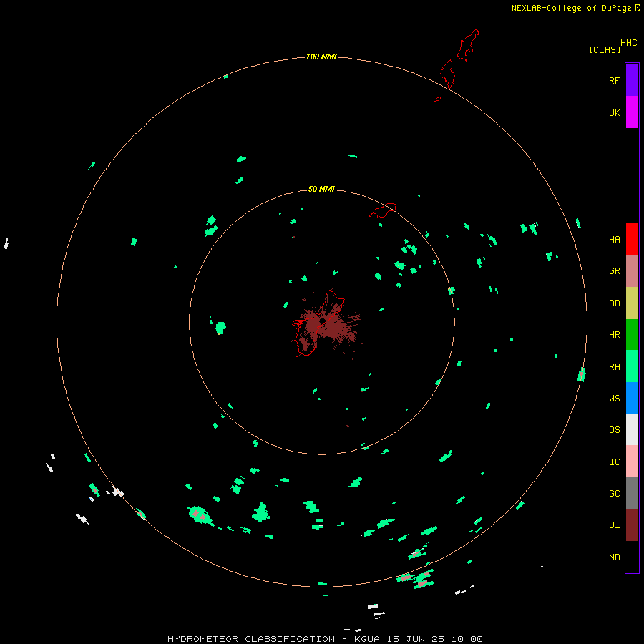Click the RF purple legend color swatch

tap(632, 80)
